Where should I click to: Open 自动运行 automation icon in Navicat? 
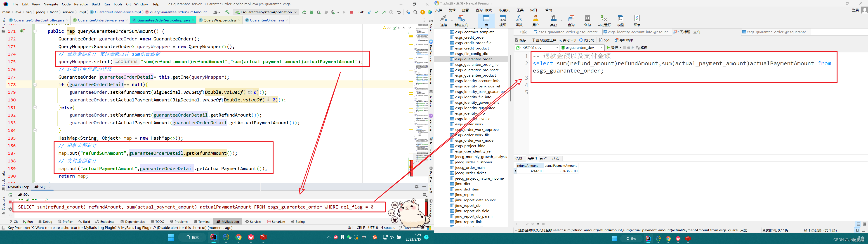coord(604,21)
